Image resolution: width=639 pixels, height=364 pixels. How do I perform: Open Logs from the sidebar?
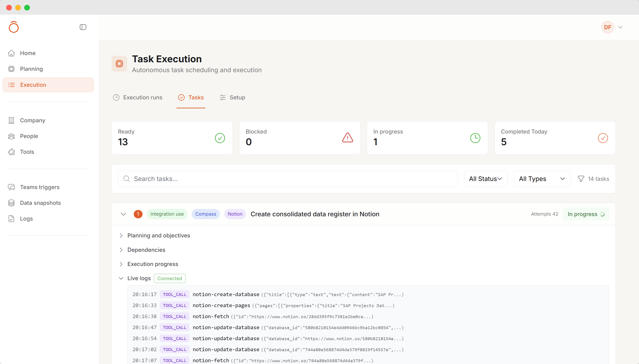click(x=26, y=219)
